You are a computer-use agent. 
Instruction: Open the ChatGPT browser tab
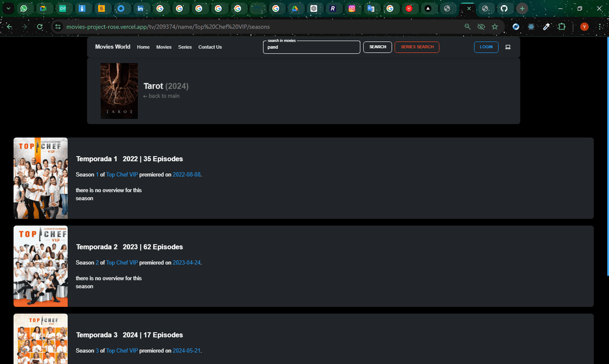tap(314, 8)
